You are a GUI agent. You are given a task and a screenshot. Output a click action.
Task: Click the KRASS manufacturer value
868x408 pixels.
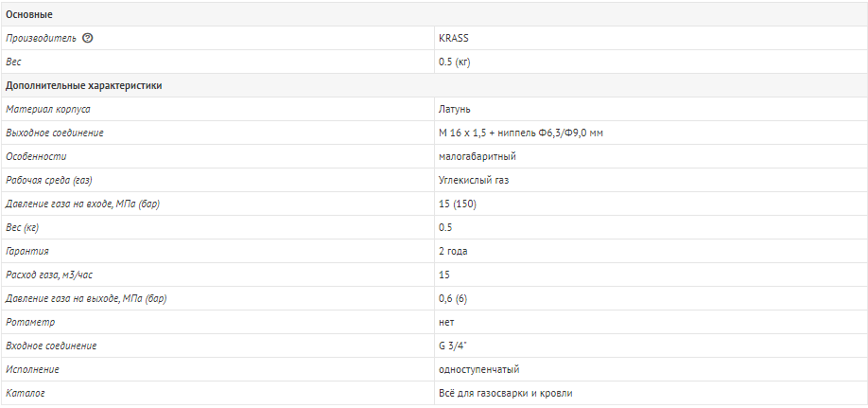tap(453, 39)
